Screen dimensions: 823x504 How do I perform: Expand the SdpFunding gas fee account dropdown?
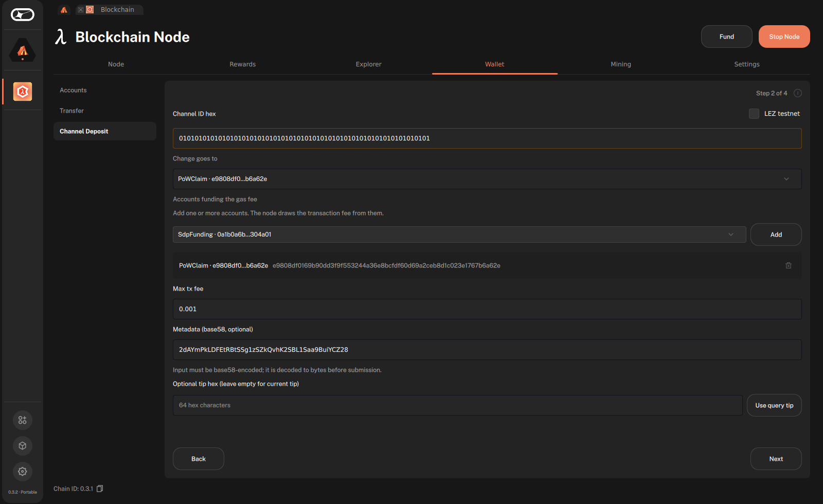point(459,235)
